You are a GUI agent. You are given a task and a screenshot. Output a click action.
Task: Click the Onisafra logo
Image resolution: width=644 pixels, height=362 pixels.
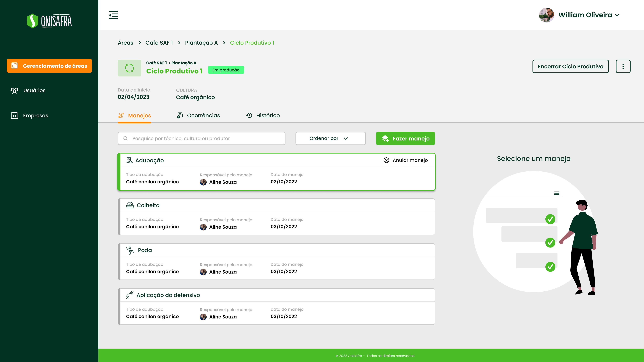coord(49,20)
